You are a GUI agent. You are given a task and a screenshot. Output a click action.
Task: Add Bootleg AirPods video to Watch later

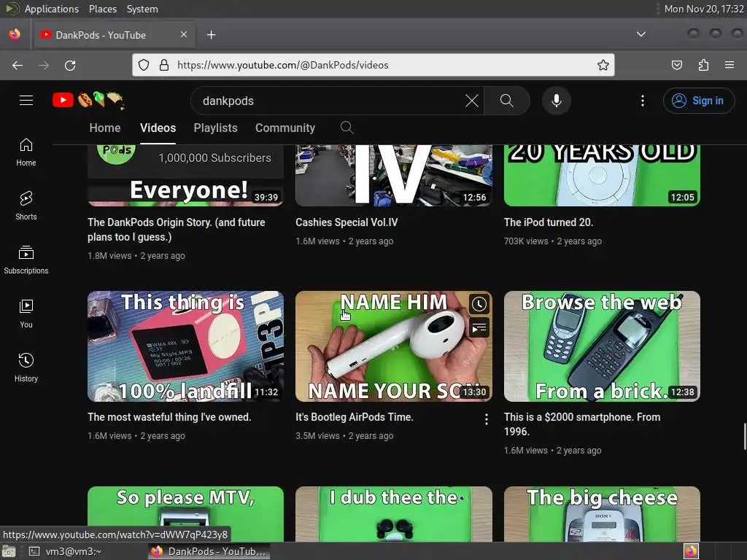coord(479,304)
